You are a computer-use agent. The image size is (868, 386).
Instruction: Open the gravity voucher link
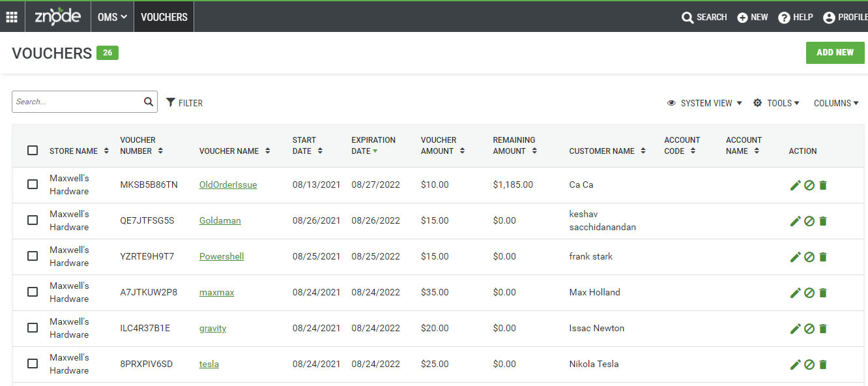click(212, 328)
